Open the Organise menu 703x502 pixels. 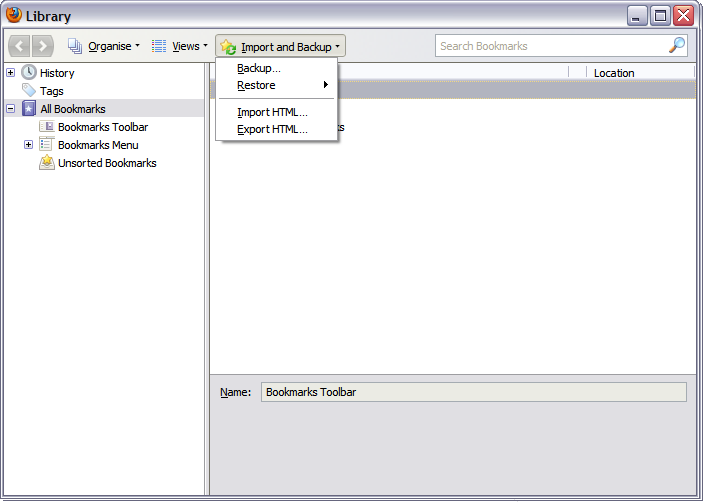click(x=104, y=46)
